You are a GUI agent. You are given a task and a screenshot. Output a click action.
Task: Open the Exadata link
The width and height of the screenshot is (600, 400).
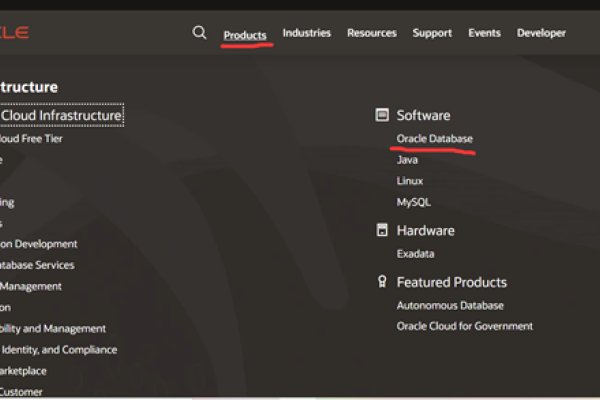pyautogui.click(x=415, y=254)
